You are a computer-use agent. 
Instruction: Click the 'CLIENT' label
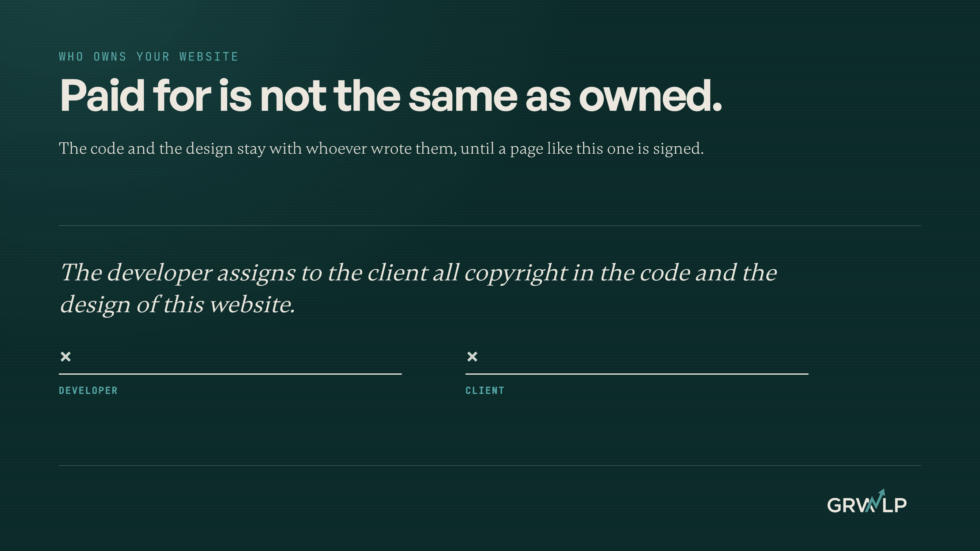[485, 391]
